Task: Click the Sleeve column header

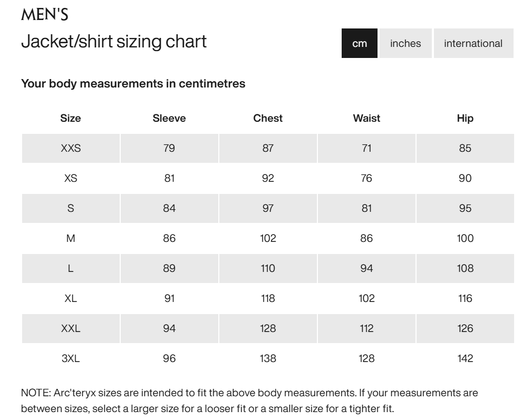Action: [x=169, y=118]
